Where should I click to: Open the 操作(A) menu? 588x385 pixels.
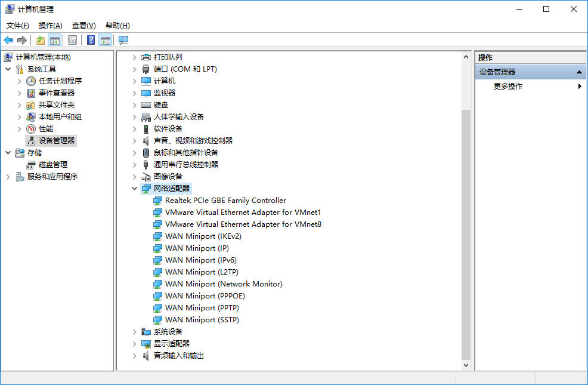coord(50,26)
